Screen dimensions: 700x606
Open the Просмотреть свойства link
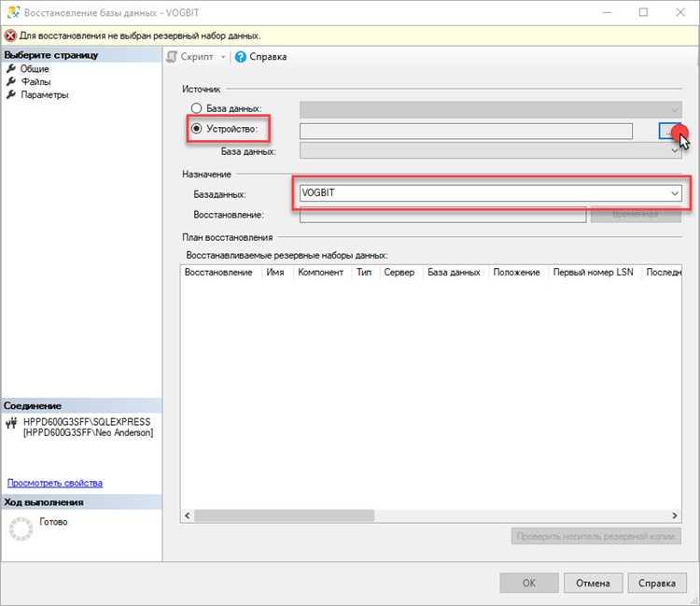(55, 483)
